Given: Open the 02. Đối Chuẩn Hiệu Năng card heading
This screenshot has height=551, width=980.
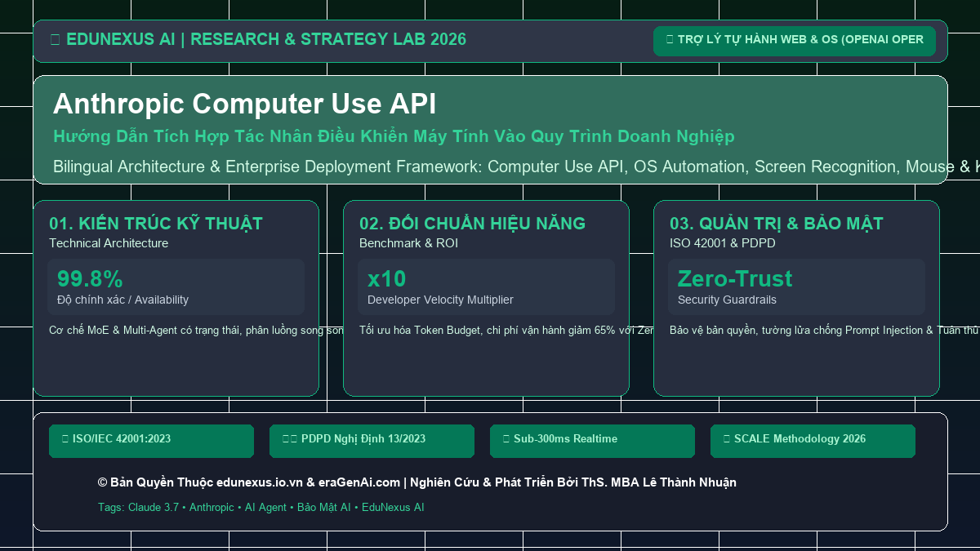Looking at the screenshot, I should pyautogui.click(x=472, y=224).
